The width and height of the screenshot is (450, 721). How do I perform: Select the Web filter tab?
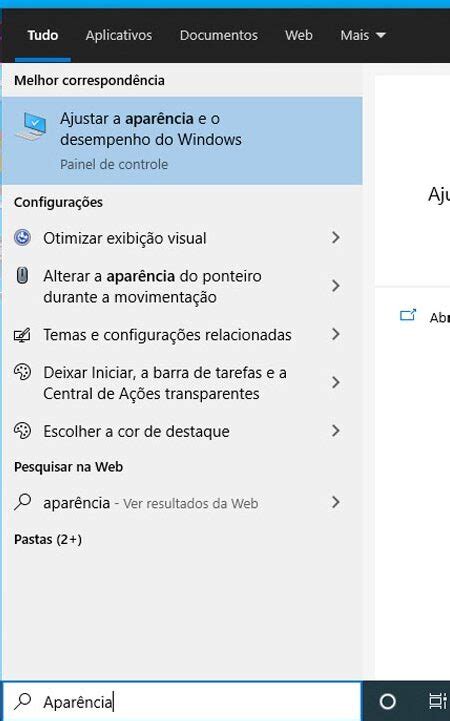[299, 35]
